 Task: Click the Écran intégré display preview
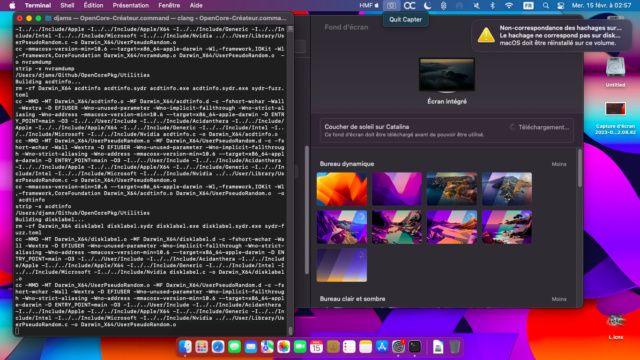point(447,75)
